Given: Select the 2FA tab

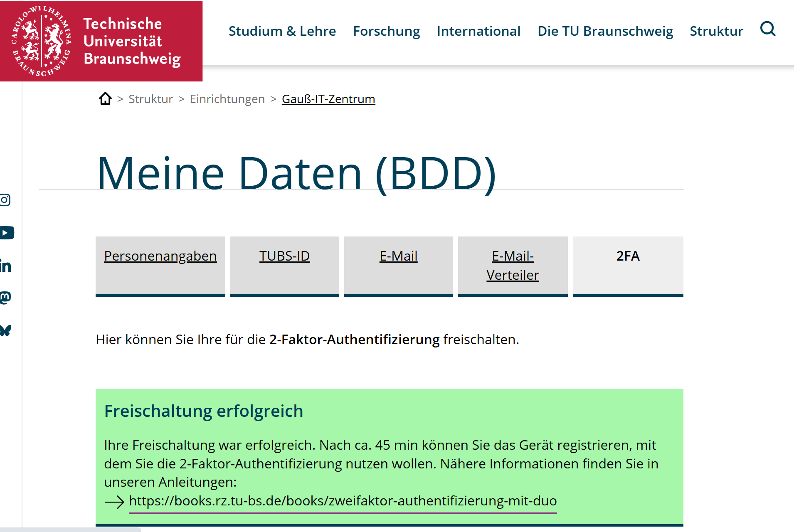Looking at the screenshot, I should tap(628, 256).
